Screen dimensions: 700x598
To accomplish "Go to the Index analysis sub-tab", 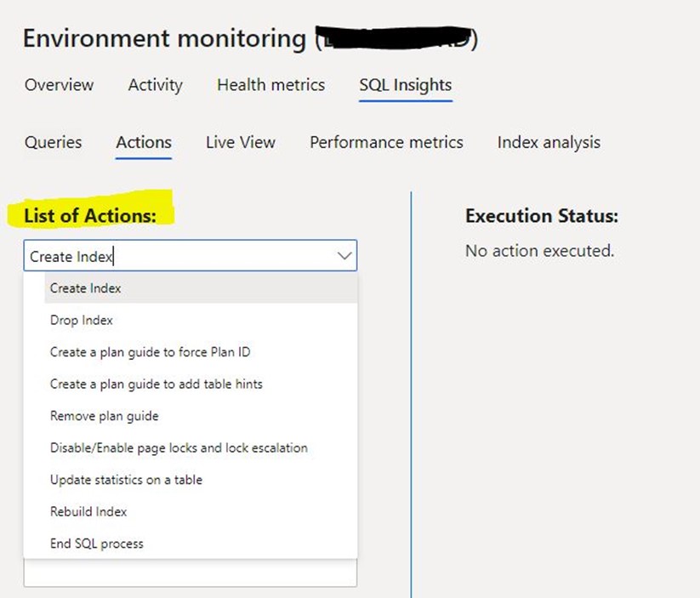I will (x=549, y=143).
